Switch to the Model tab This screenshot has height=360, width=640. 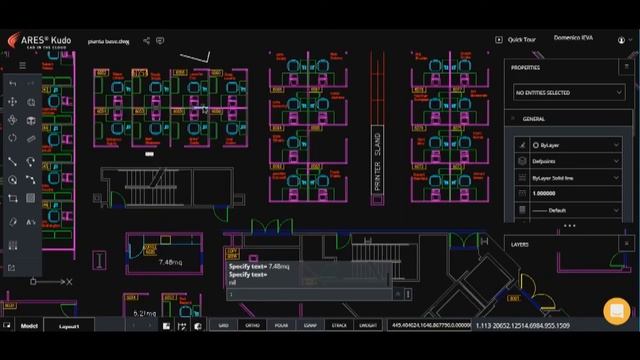tap(29, 326)
